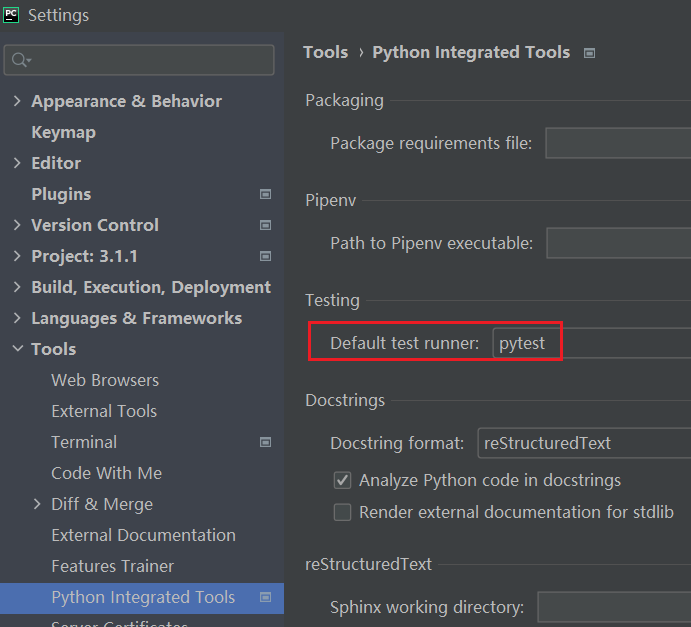Click the Sphinx working directory field
This screenshot has width=691, height=627.
[614, 607]
